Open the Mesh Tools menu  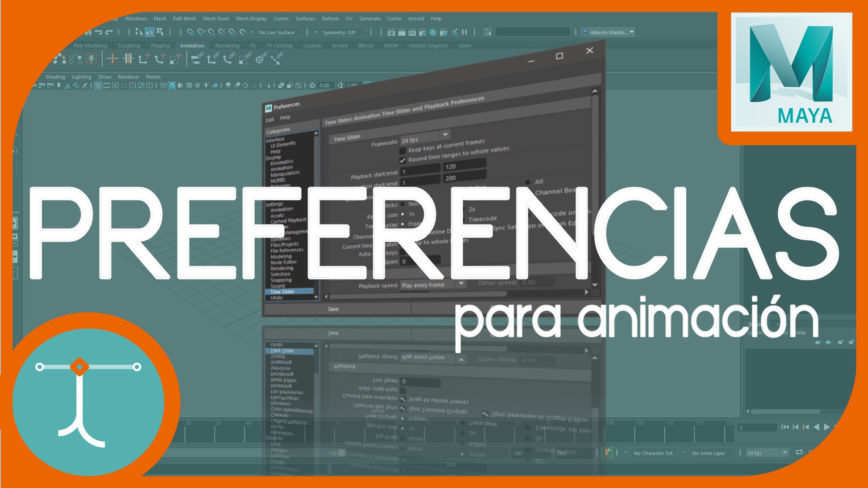pos(216,18)
